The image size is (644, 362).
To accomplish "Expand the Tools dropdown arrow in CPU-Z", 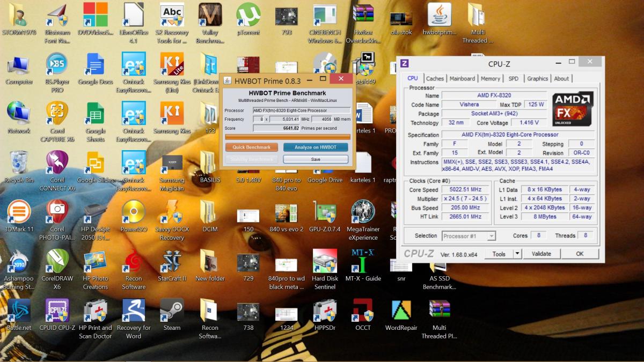I will click(x=517, y=254).
